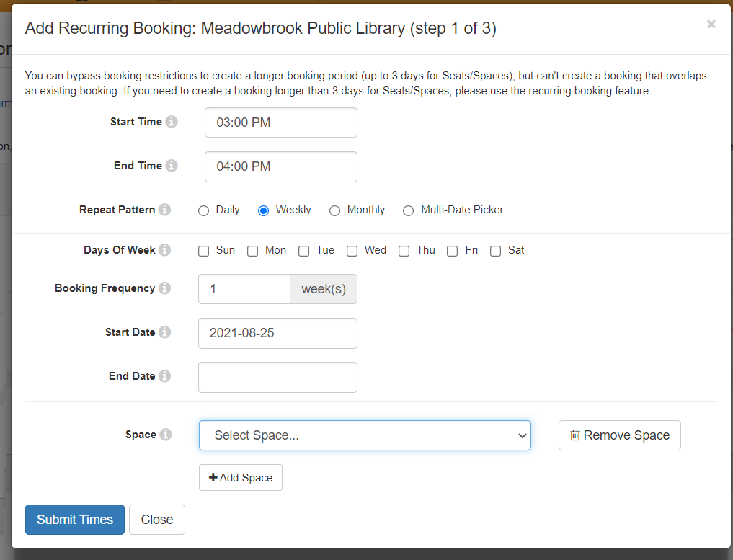
Task: Click the Booking Frequency number field
Action: point(244,289)
